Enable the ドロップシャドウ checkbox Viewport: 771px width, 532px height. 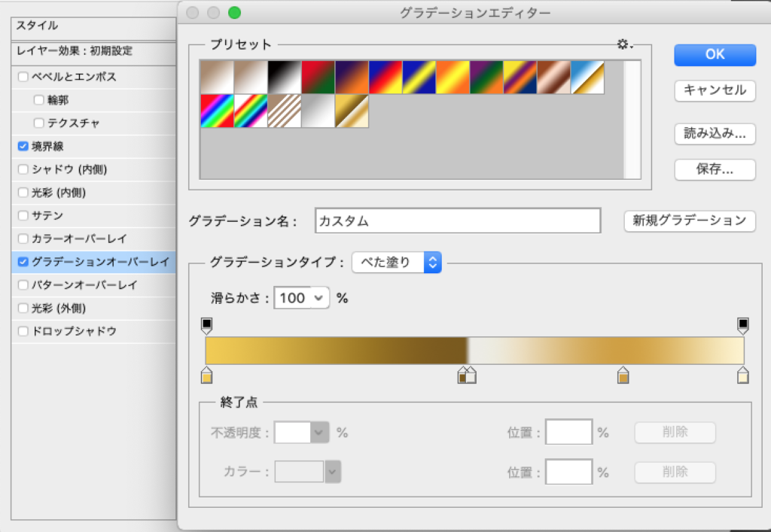click(x=23, y=331)
